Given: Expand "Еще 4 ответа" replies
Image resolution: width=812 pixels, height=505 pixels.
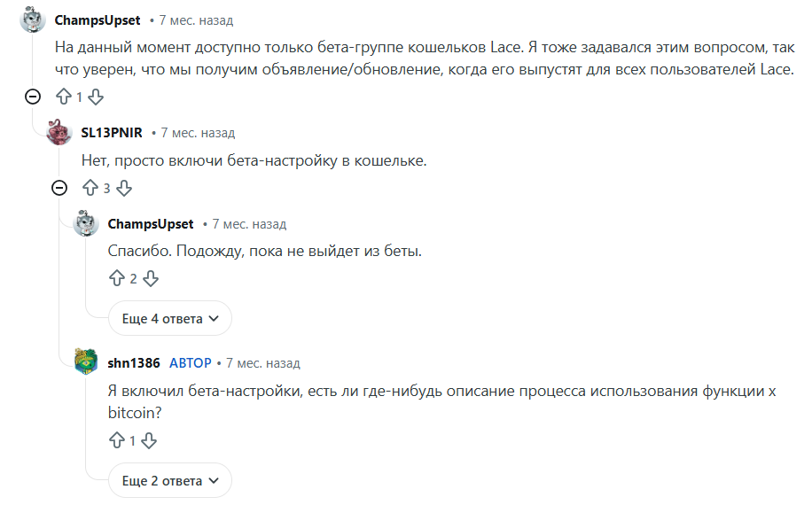Looking at the screenshot, I should 169,319.
